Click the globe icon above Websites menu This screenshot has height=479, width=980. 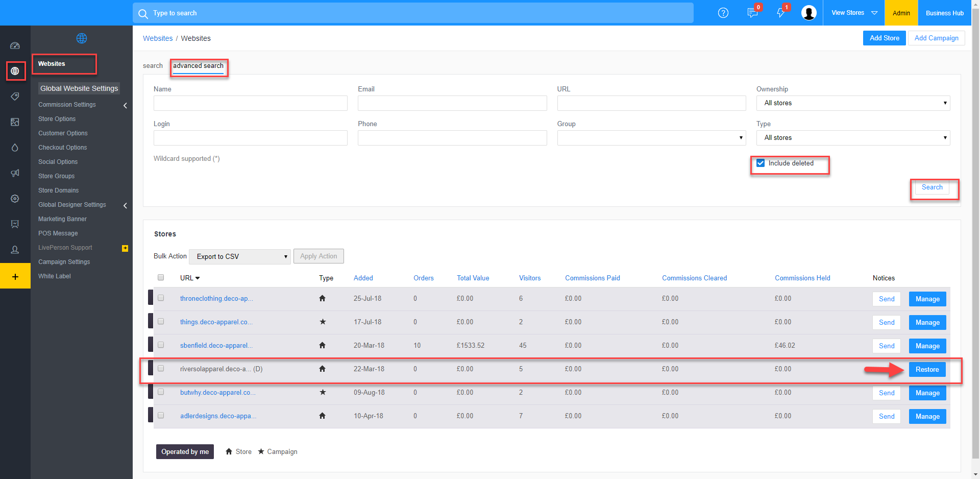click(x=82, y=38)
